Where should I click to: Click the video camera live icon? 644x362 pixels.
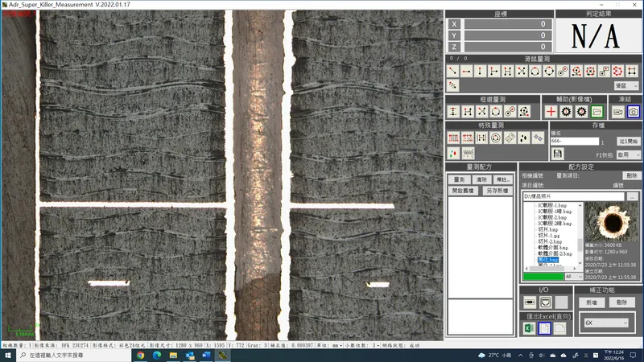tap(618, 111)
